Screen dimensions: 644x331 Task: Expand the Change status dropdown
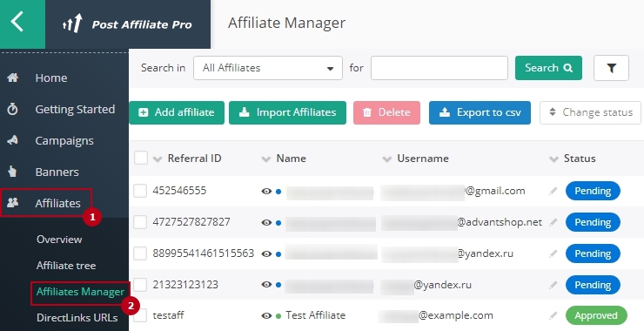[590, 112]
